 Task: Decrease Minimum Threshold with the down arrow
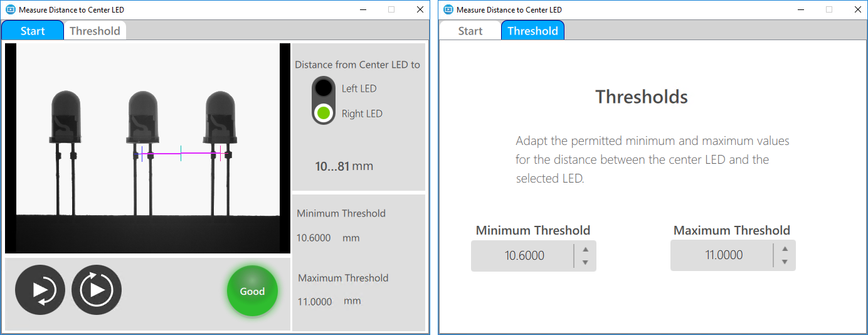pyautogui.click(x=585, y=262)
